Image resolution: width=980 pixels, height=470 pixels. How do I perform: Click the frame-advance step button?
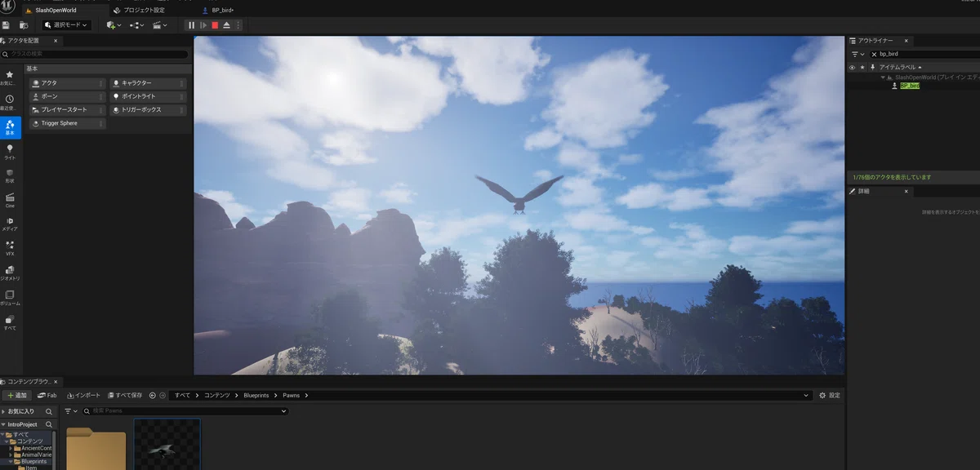(203, 25)
